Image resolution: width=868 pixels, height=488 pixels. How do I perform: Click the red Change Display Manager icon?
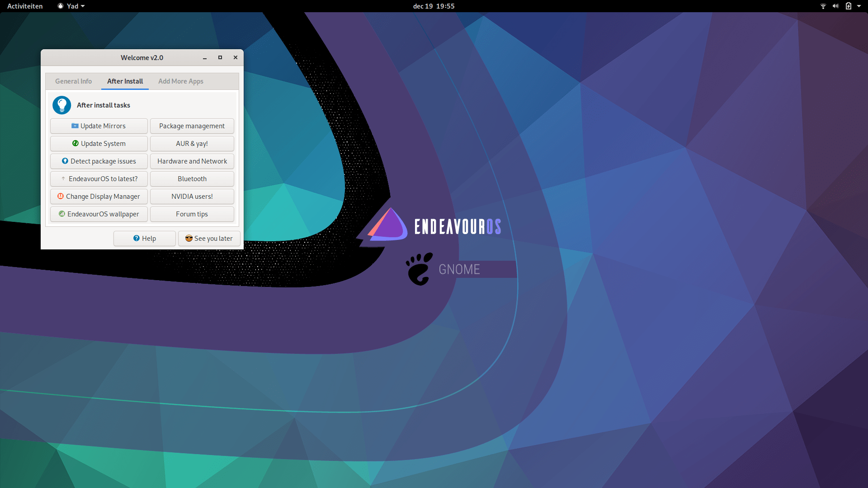(x=61, y=197)
